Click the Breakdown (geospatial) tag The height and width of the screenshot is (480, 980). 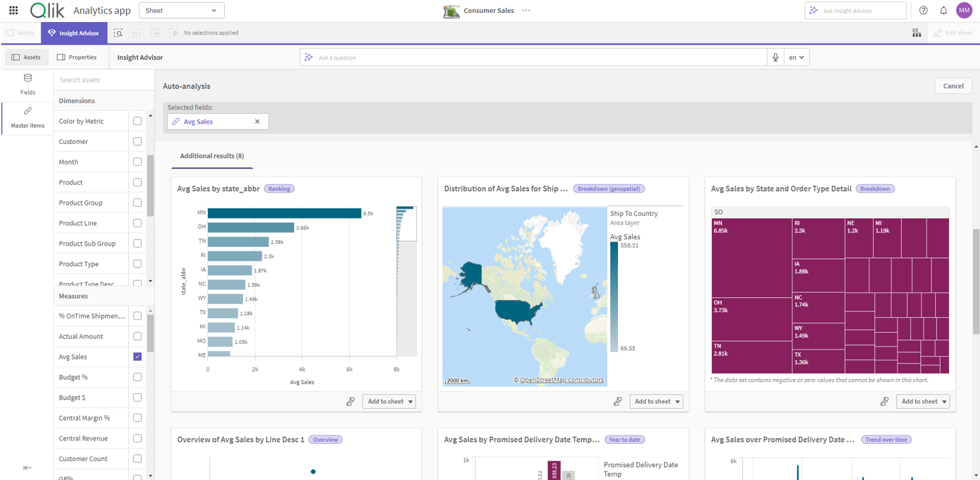click(x=609, y=189)
